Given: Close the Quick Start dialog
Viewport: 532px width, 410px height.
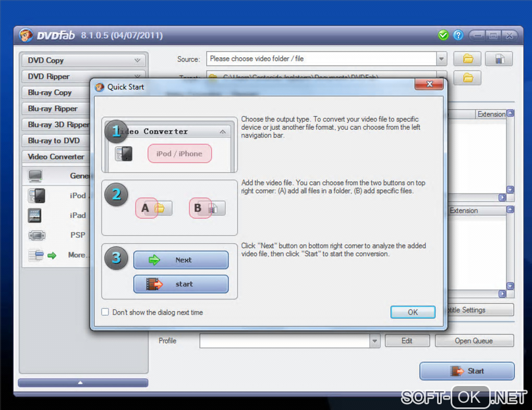Looking at the screenshot, I should [x=429, y=84].
